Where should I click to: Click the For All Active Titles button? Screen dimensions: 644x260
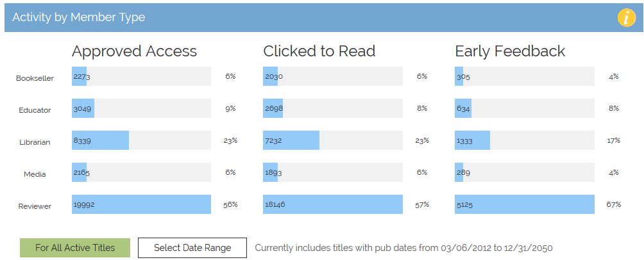[75, 248]
